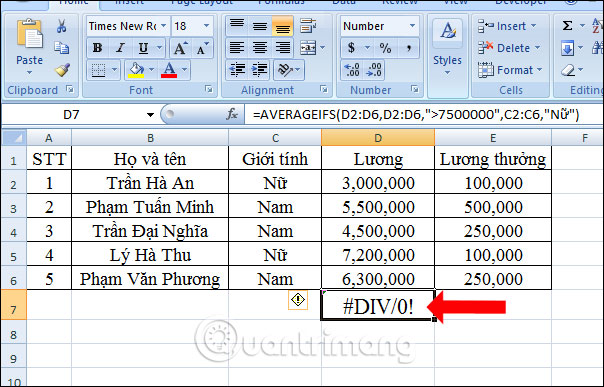
Task: Open the Number format dropdown
Action: tap(413, 26)
